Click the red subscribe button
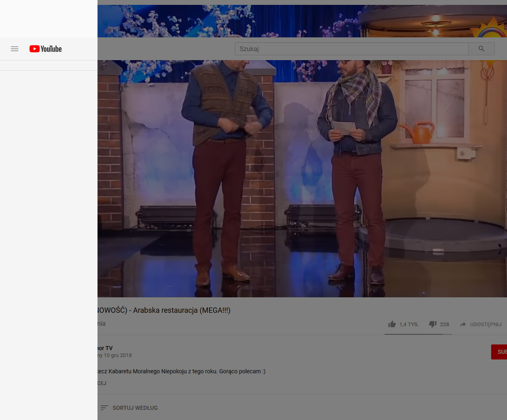 [x=499, y=352]
